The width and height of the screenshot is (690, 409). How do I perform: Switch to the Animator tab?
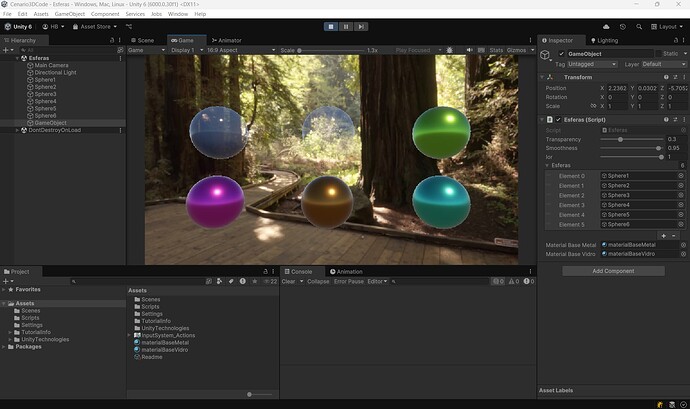(x=227, y=40)
